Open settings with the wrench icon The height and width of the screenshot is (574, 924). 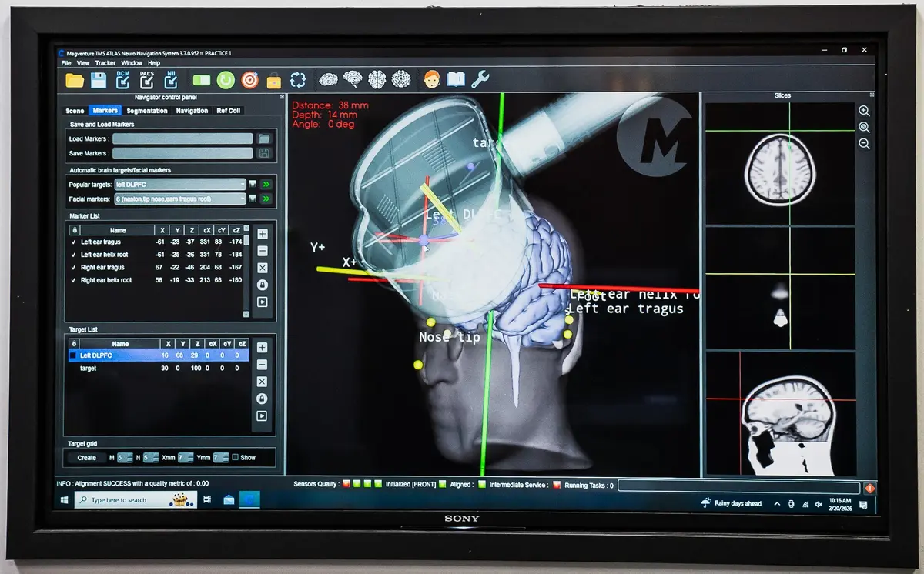pos(480,78)
